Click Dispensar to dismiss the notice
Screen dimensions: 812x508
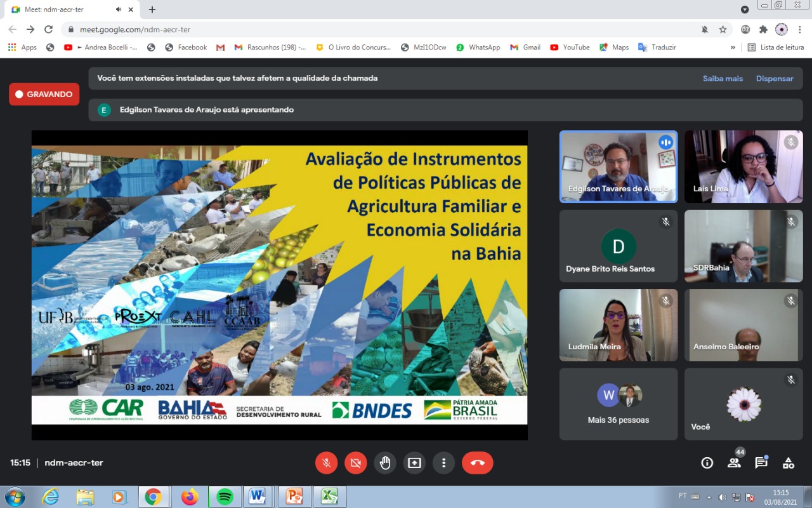(x=775, y=79)
